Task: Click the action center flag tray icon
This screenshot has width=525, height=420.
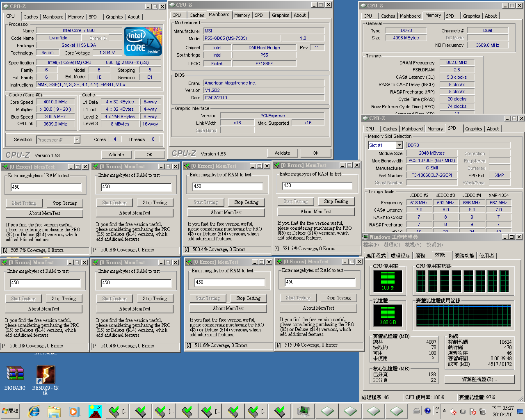Action: (x=472, y=411)
